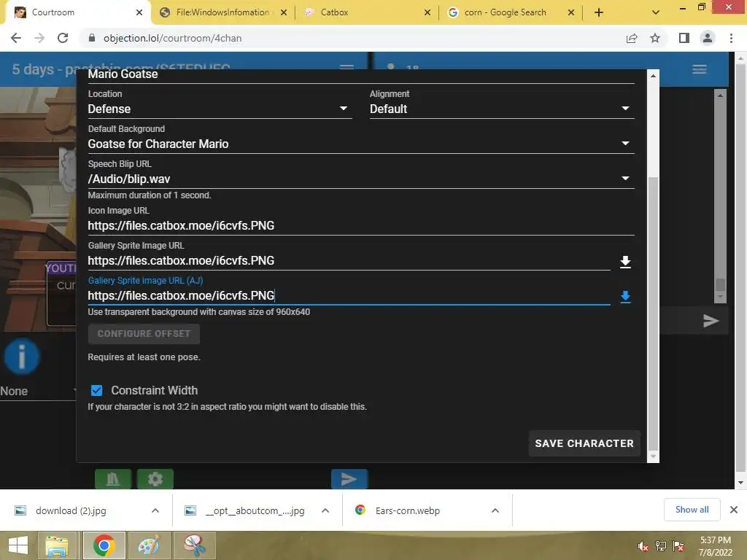Click the disabled Configure Offset button
747x560 pixels.
tap(144, 334)
